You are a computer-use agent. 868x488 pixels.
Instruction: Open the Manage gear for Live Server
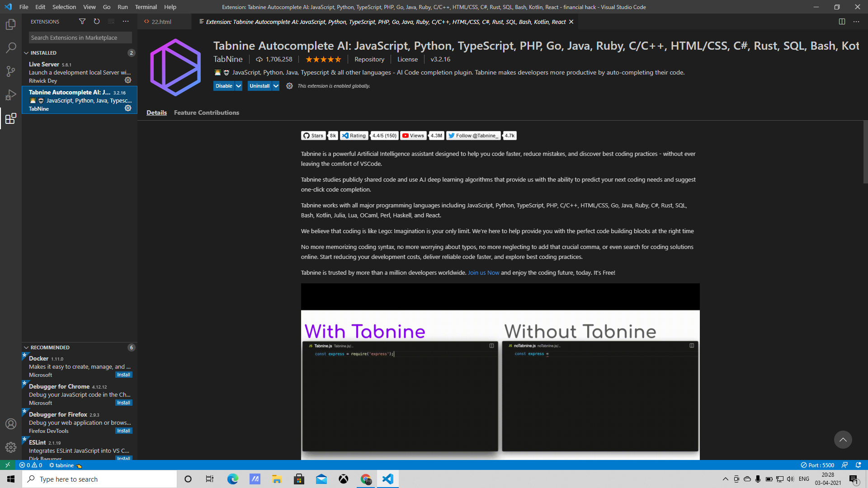[128, 80]
